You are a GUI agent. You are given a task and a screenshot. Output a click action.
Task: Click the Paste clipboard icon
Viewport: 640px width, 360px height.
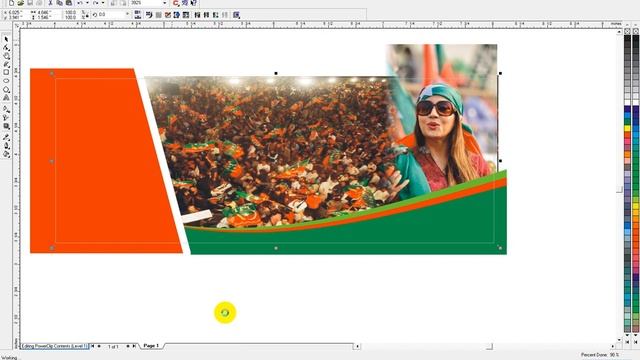pyautogui.click(x=69, y=3)
